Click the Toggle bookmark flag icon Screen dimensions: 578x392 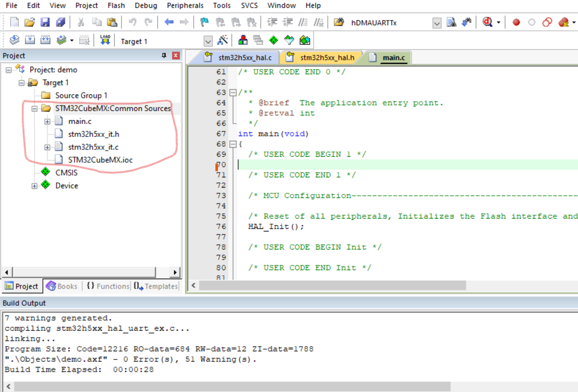coord(204,22)
